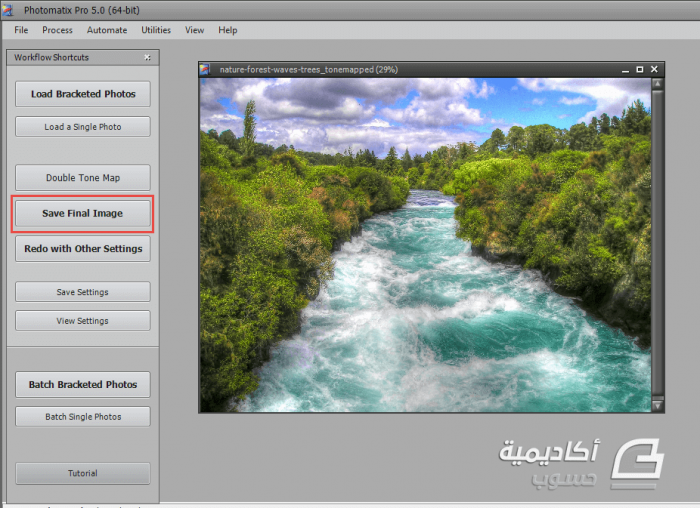The image size is (700, 508).
Task: Click Load Bracketed Photos button
Action: pyautogui.click(x=83, y=94)
